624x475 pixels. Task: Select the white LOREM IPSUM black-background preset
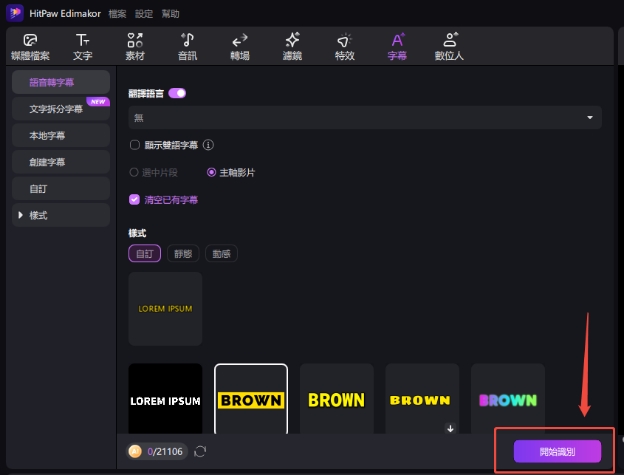(x=165, y=399)
